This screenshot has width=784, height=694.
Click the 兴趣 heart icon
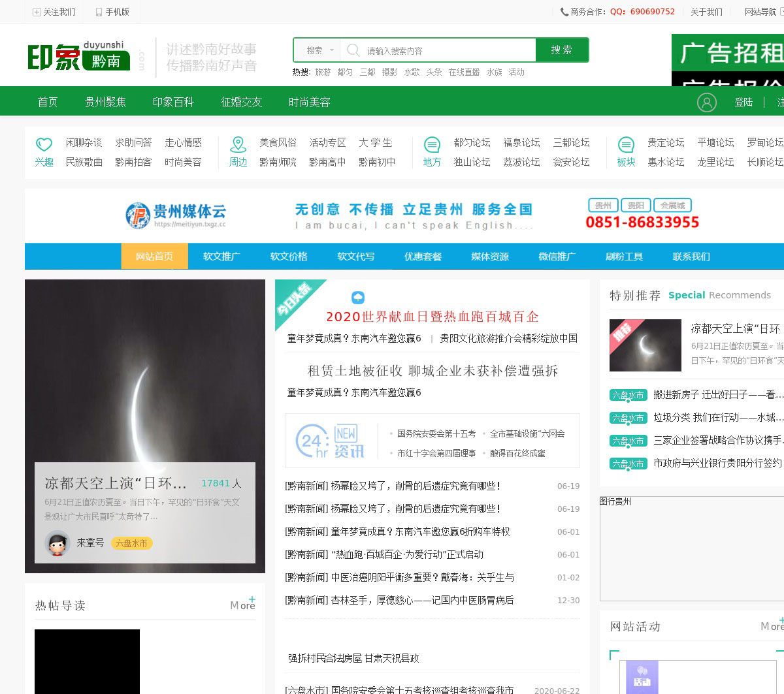[x=44, y=144]
